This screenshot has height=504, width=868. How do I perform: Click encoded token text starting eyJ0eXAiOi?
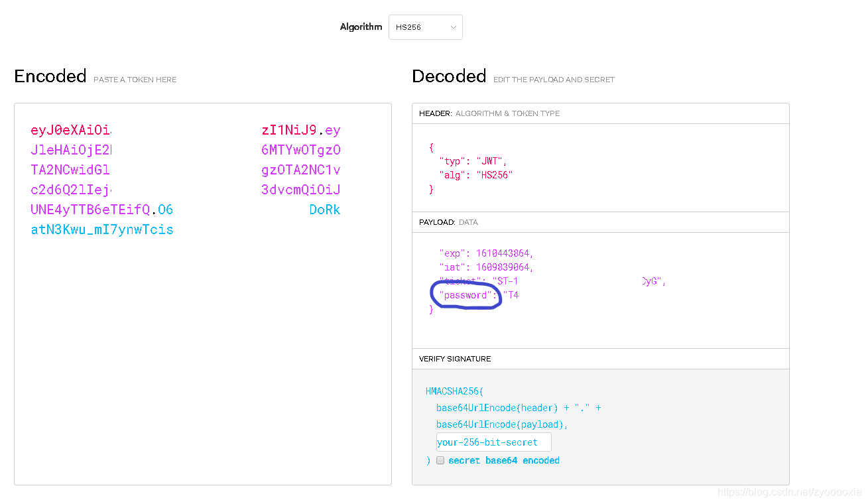[x=71, y=130]
